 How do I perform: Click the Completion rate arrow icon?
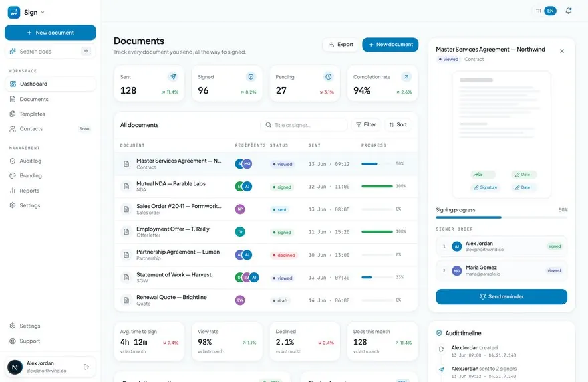point(406,77)
